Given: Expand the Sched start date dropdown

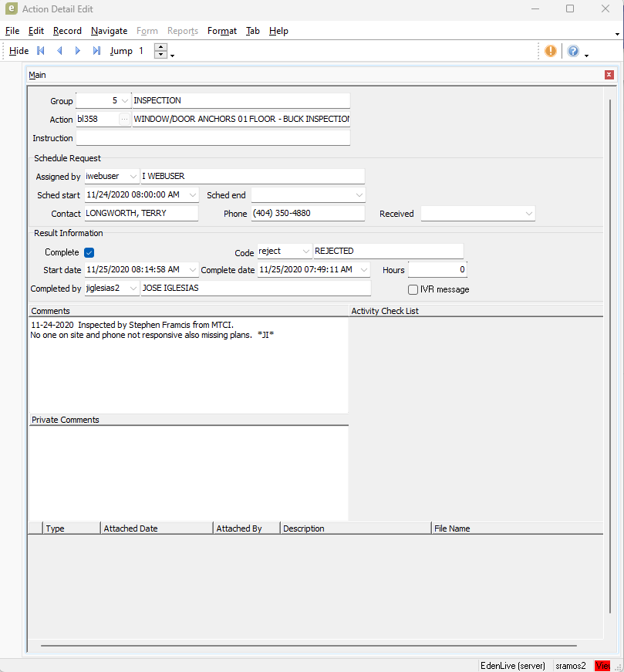Looking at the screenshot, I should (192, 195).
